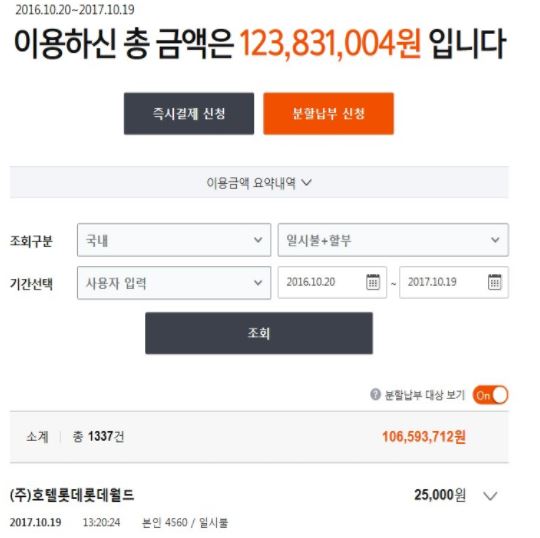Expand the 이용금액 요약내역 summary bar
540x538 pixels.
pyautogui.click(x=259, y=182)
